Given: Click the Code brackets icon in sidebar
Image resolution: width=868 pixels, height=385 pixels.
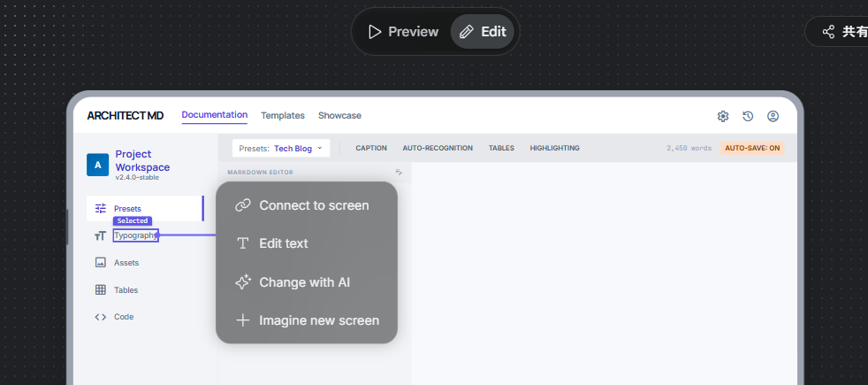Looking at the screenshot, I should click(101, 317).
